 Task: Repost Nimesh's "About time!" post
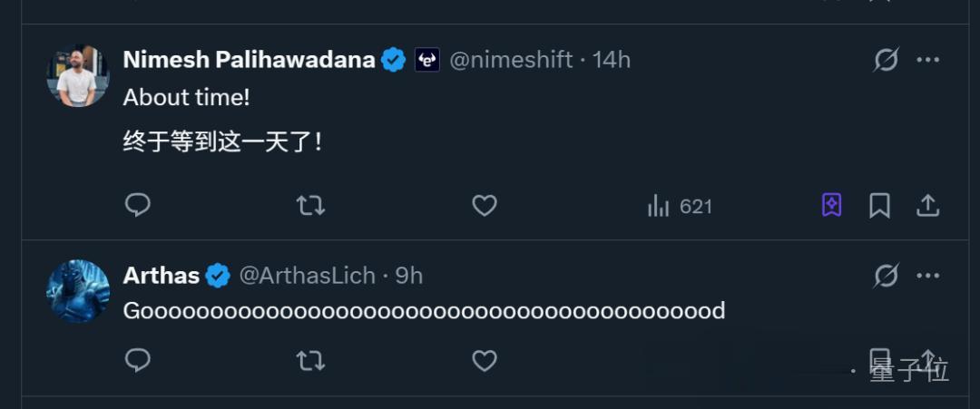[x=310, y=206]
